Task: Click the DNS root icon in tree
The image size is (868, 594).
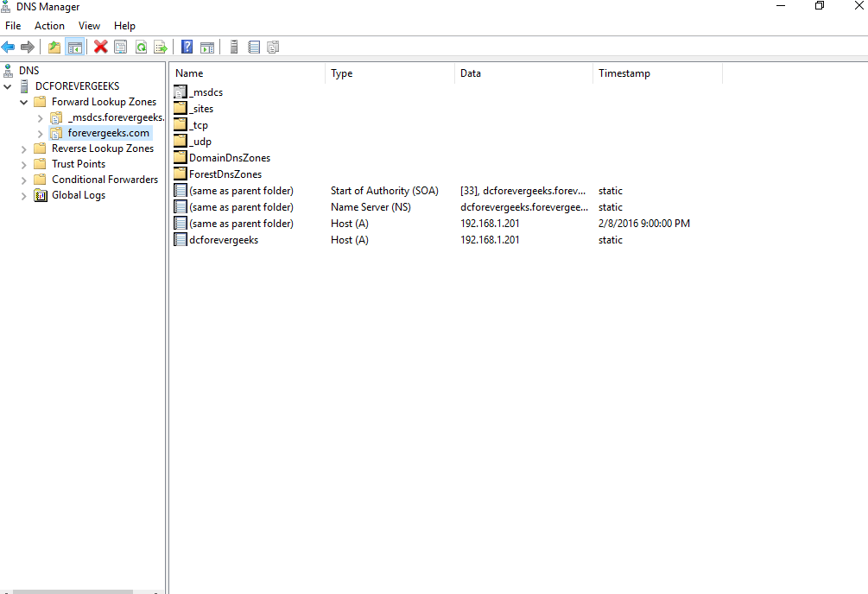Action: pos(8,70)
